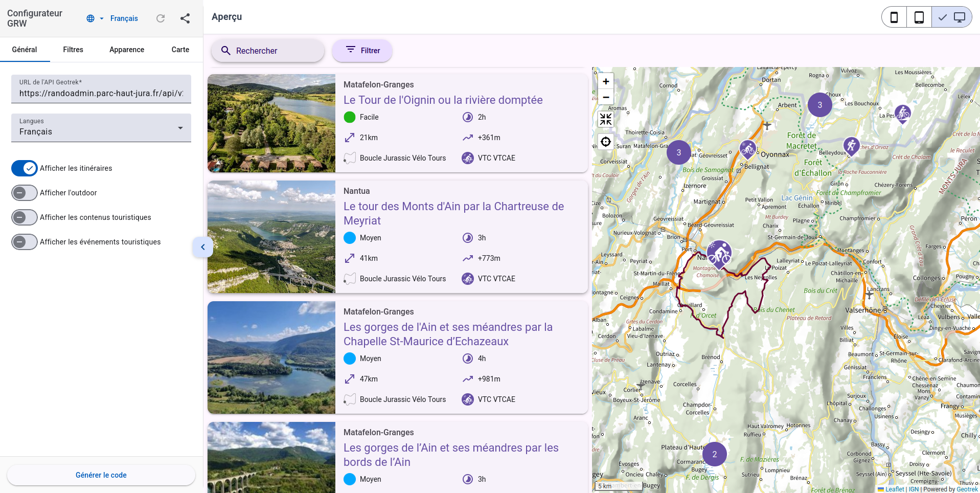Switch preview to tablet view
The width and height of the screenshot is (980, 493).
pyautogui.click(x=919, y=17)
